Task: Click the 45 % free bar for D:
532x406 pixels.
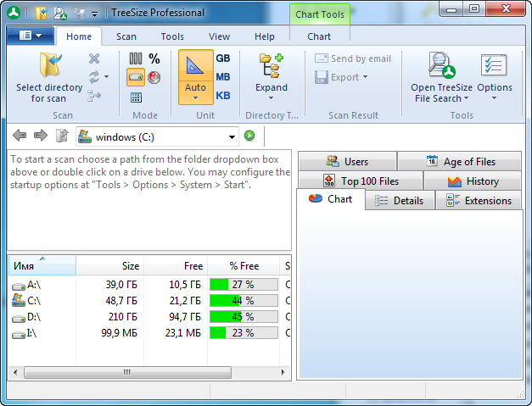Action: pyautogui.click(x=244, y=316)
